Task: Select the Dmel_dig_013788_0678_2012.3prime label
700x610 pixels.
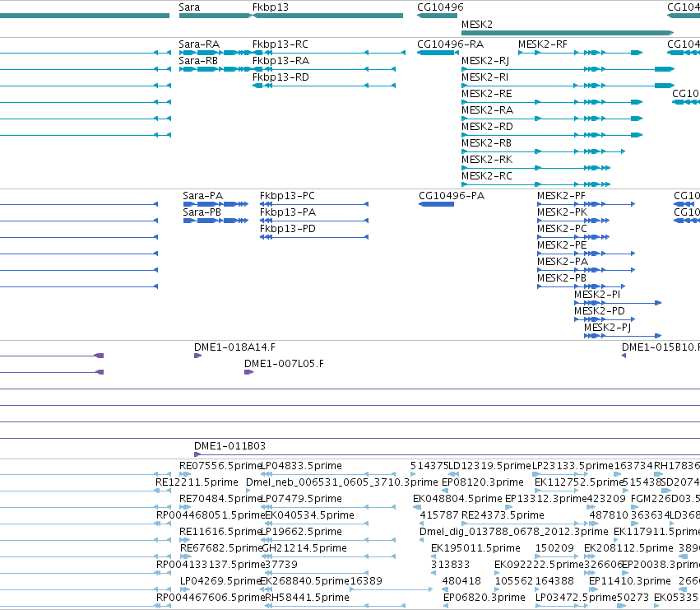Action: click(514, 533)
